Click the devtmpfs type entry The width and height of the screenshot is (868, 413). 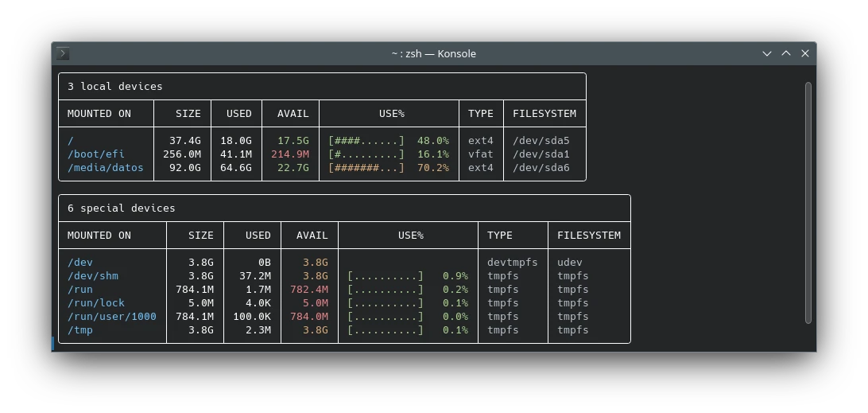click(x=513, y=263)
